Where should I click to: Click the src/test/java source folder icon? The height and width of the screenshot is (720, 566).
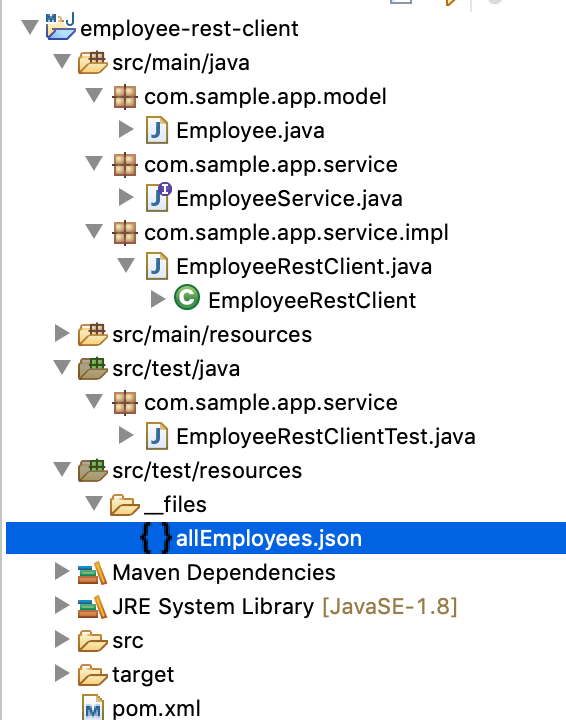(x=92, y=368)
